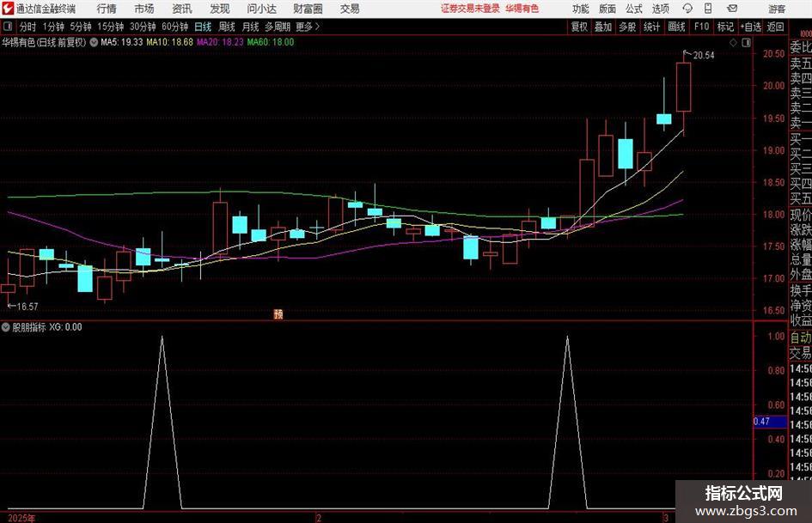Click the 多股 toolbar button
The image size is (812, 523).
pos(627,27)
